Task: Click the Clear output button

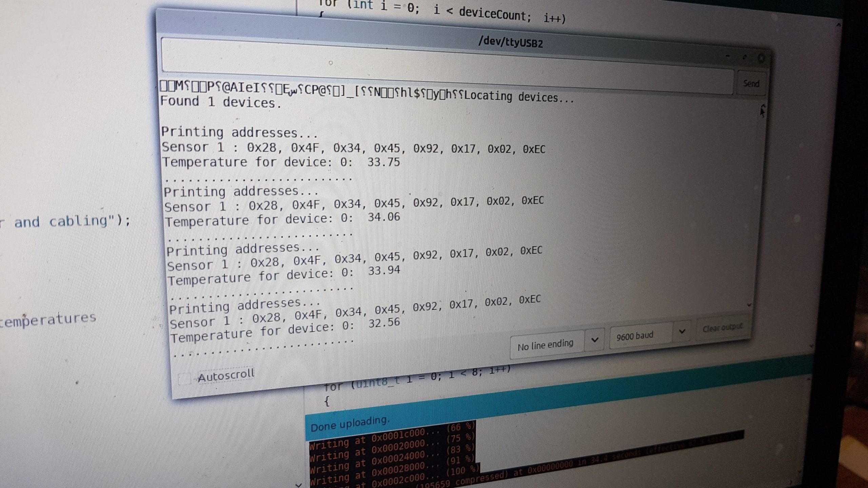Action: 722,327
